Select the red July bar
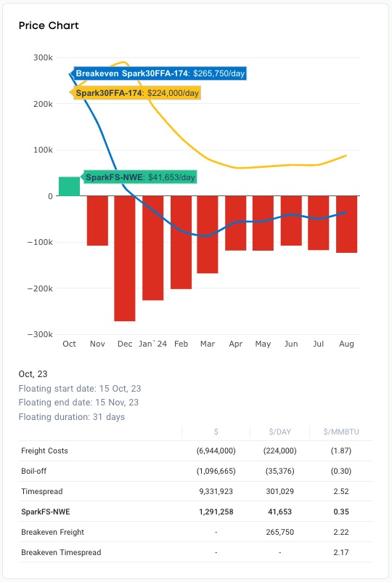This screenshot has height=582, width=392. pos(319,223)
